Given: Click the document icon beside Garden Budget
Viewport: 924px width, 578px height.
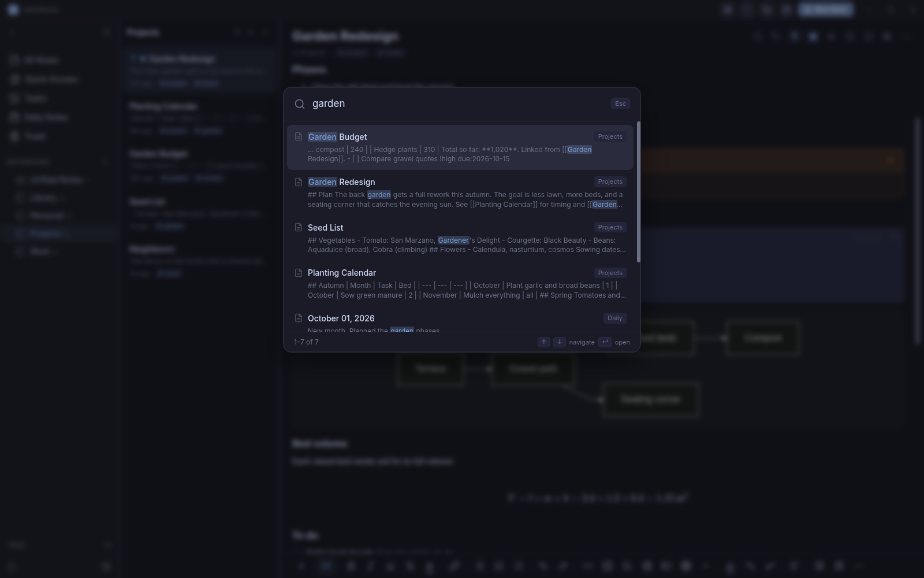Looking at the screenshot, I should tap(299, 137).
